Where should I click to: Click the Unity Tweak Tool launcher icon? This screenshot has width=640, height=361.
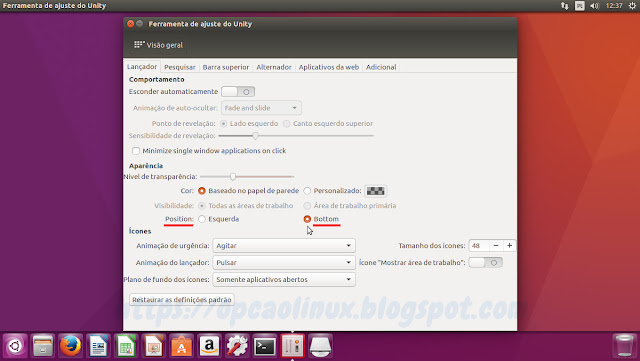293,346
